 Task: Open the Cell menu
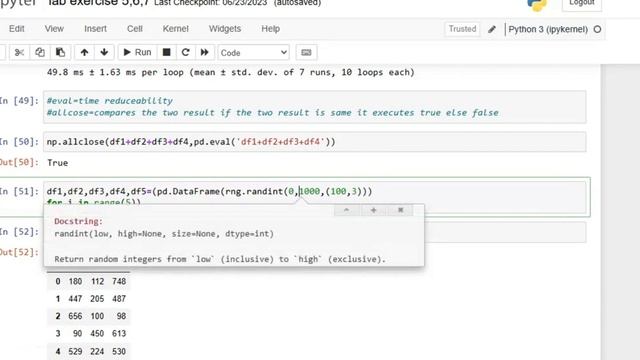(135, 29)
